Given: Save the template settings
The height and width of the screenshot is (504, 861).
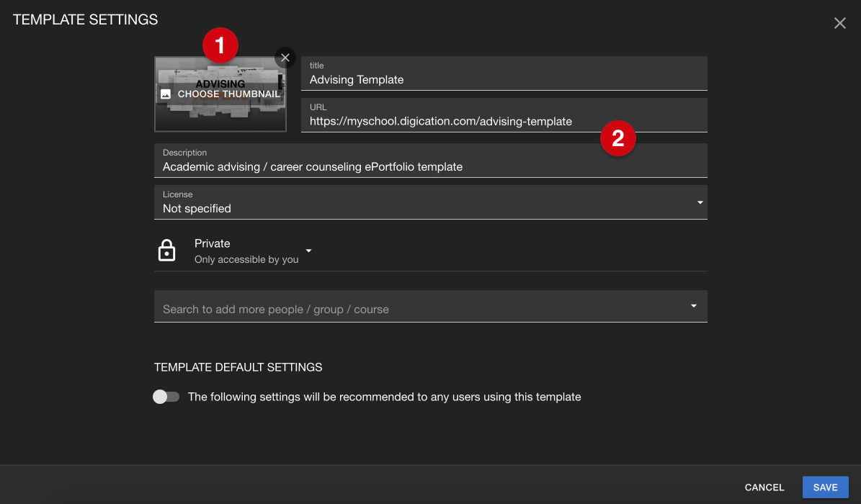Looking at the screenshot, I should 825,487.
